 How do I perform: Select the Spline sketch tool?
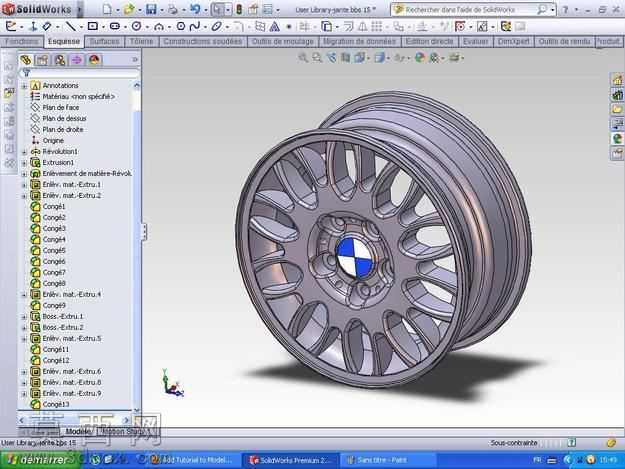pos(195,27)
